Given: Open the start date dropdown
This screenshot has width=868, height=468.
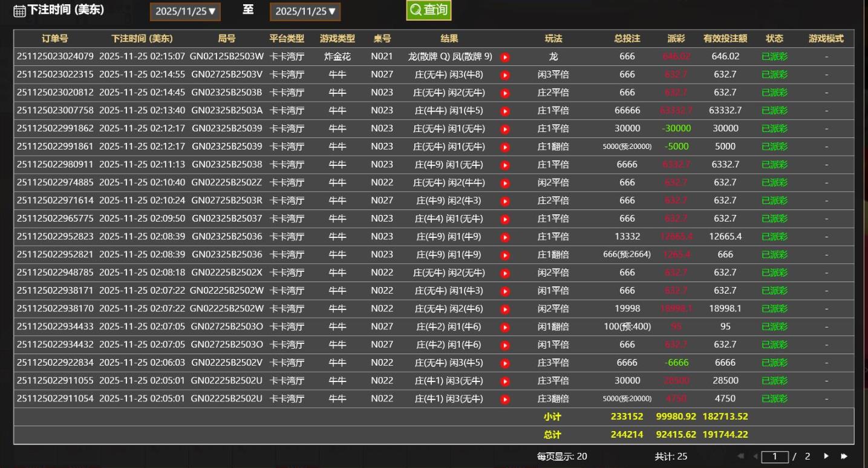Looking at the screenshot, I should pyautogui.click(x=185, y=12).
